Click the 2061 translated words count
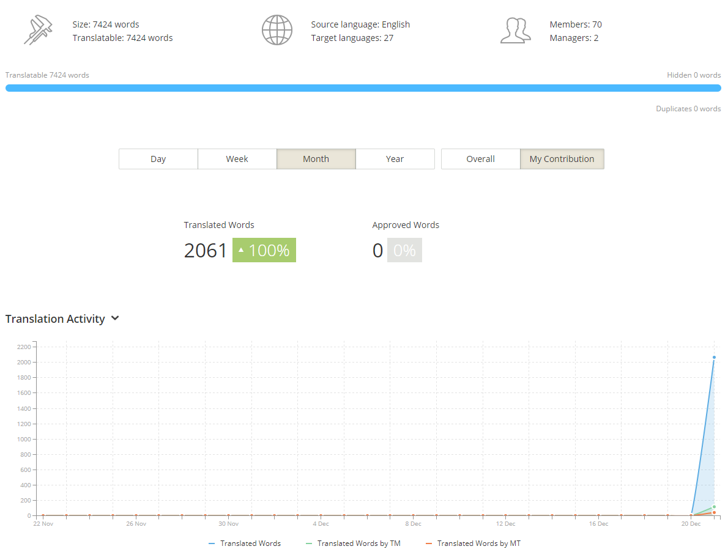728x560 pixels. click(x=205, y=251)
